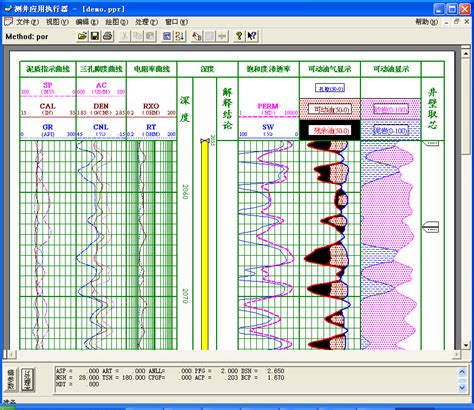The image size is (474, 410).
Task: Click the context help arrow icon
Action: tap(252, 36)
